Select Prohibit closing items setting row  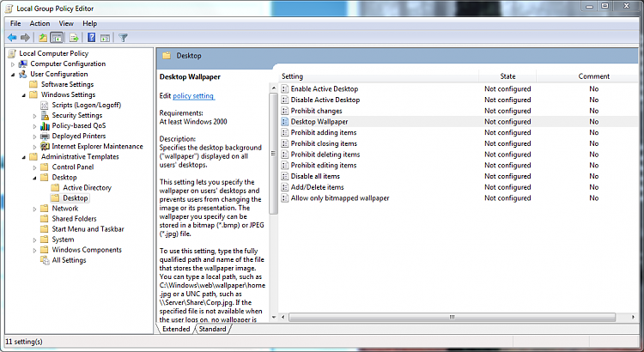pos(459,143)
